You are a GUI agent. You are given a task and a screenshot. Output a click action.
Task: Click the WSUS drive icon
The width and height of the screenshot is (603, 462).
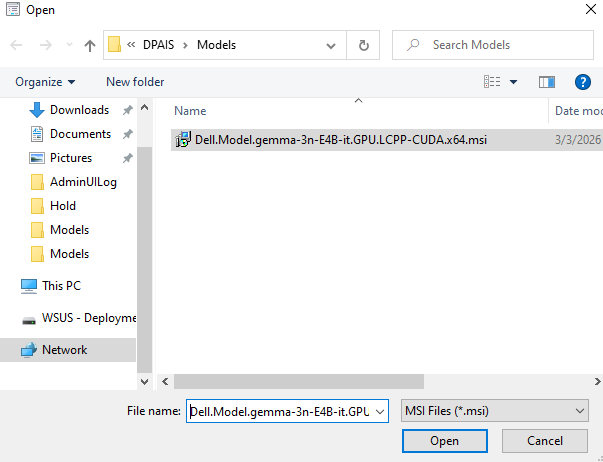29,320
